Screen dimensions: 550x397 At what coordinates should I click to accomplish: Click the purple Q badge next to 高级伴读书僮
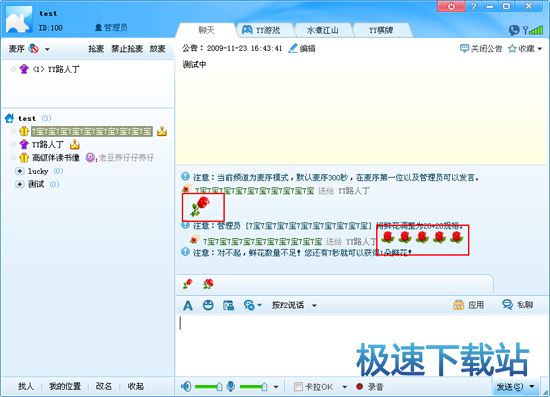point(90,158)
